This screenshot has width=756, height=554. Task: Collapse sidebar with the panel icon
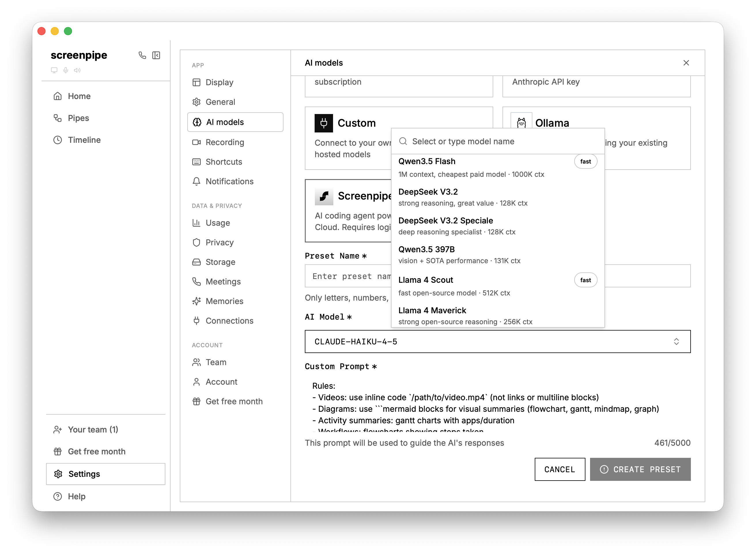[x=156, y=55]
